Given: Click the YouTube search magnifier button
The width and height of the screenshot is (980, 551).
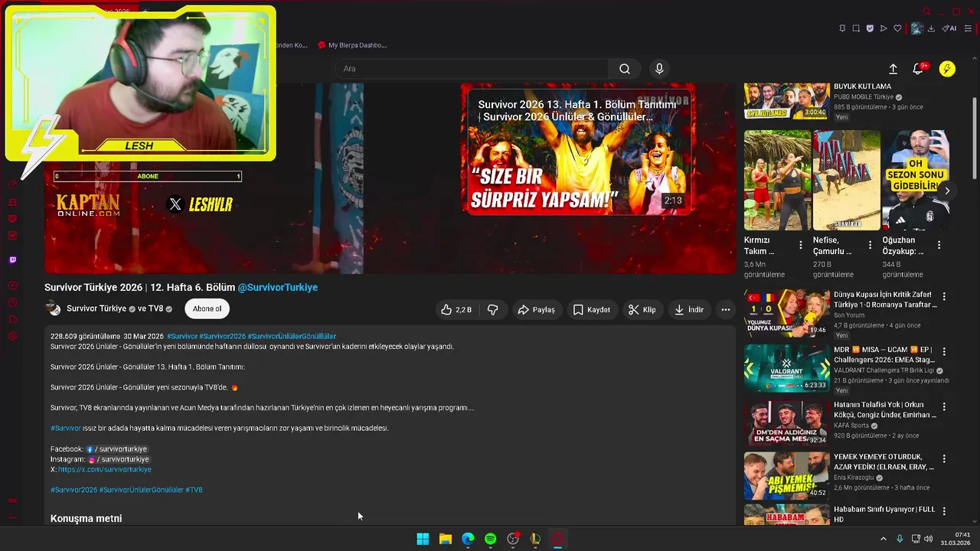Looking at the screenshot, I should [625, 69].
